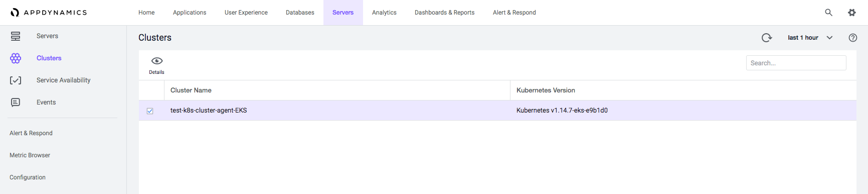Click the Service Availability sidebar icon
The height and width of the screenshot is (194, 868).
pyautogui.click(x=16, y=80)
